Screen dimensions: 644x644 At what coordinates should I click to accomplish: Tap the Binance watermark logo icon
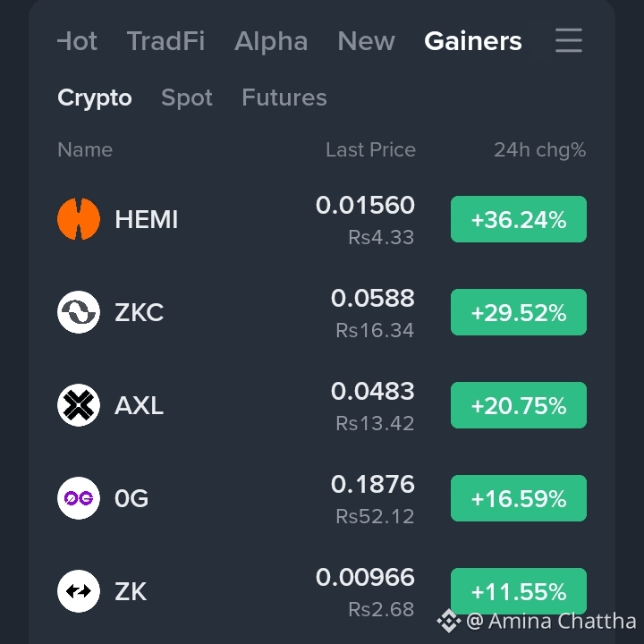pyautogui.click(x=448, y=621)
